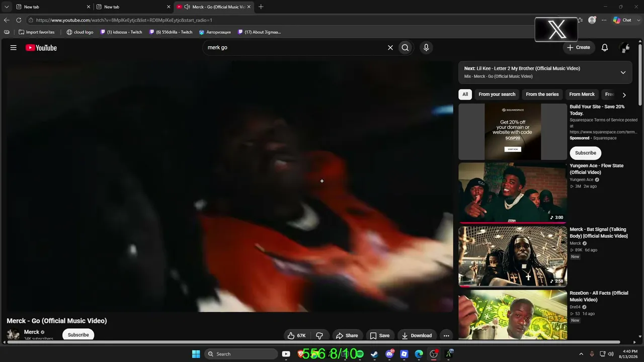This screenshot has height=362, width=644.
Task: View site information lock icon
Action: 31,20
